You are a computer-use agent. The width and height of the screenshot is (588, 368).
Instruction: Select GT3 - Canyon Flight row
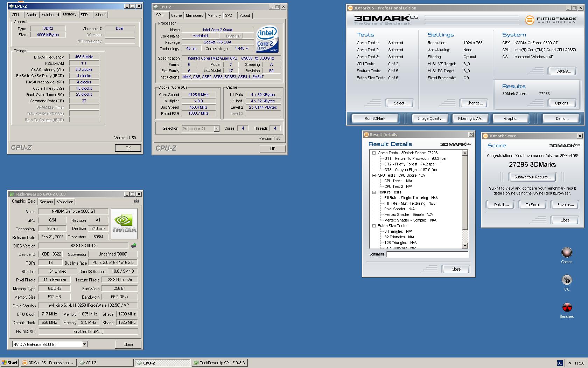411,170
